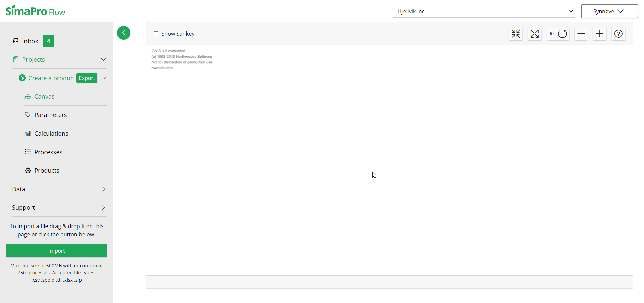Click the green project icon beside Create a product
644x303 pixels.
coord(22,78)
